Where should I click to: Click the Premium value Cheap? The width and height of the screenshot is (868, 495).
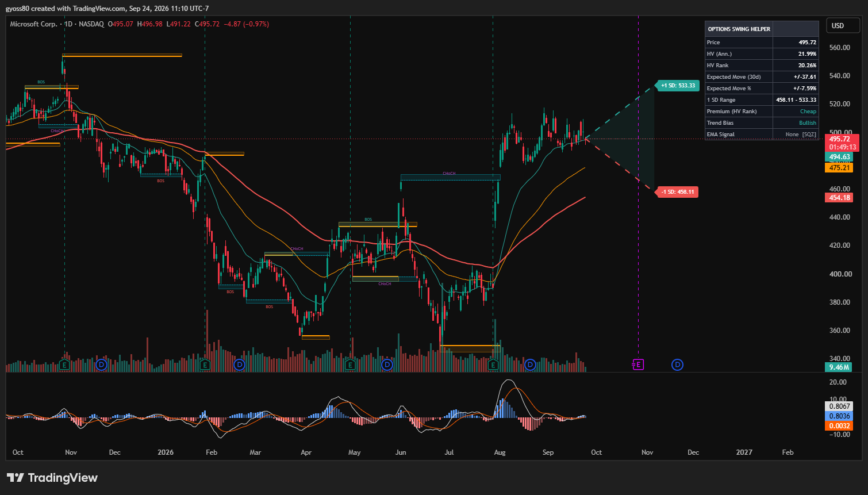[808, 112]
